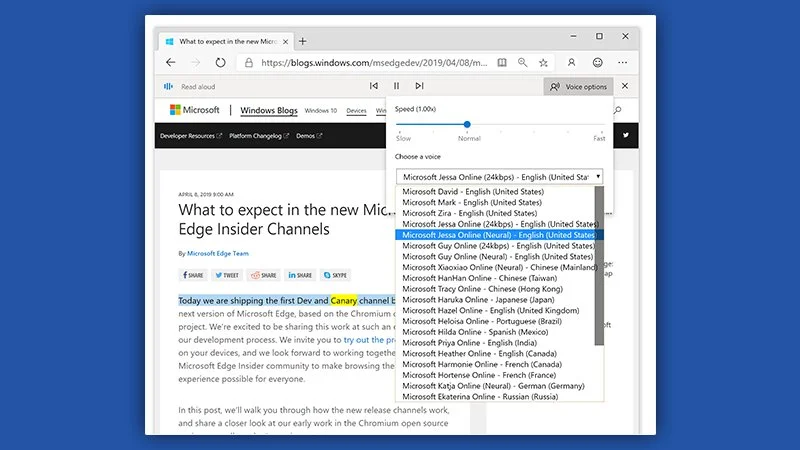Share article on LinkedIn button

coord(300,275)
